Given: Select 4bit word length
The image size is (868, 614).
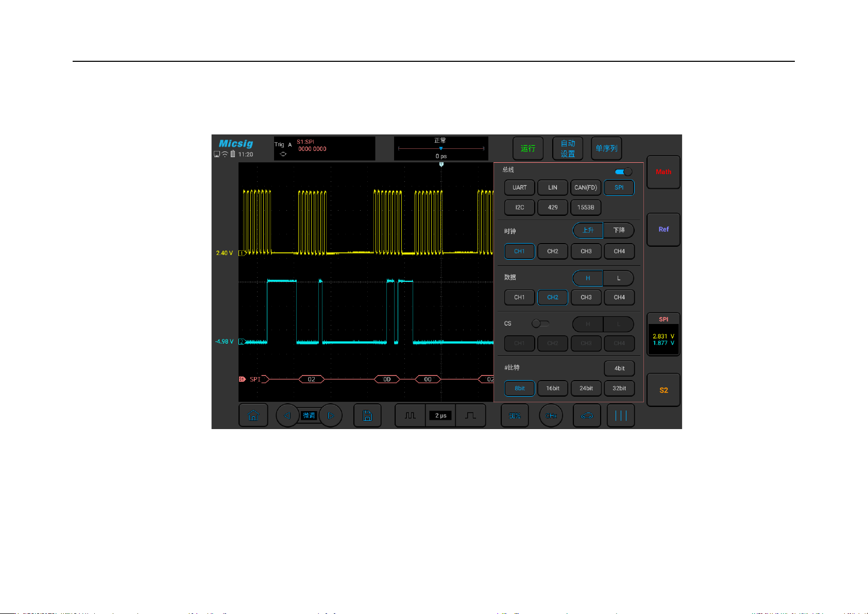Looking at the screenshot, I should pyautogui.click(x=619, y=368).
